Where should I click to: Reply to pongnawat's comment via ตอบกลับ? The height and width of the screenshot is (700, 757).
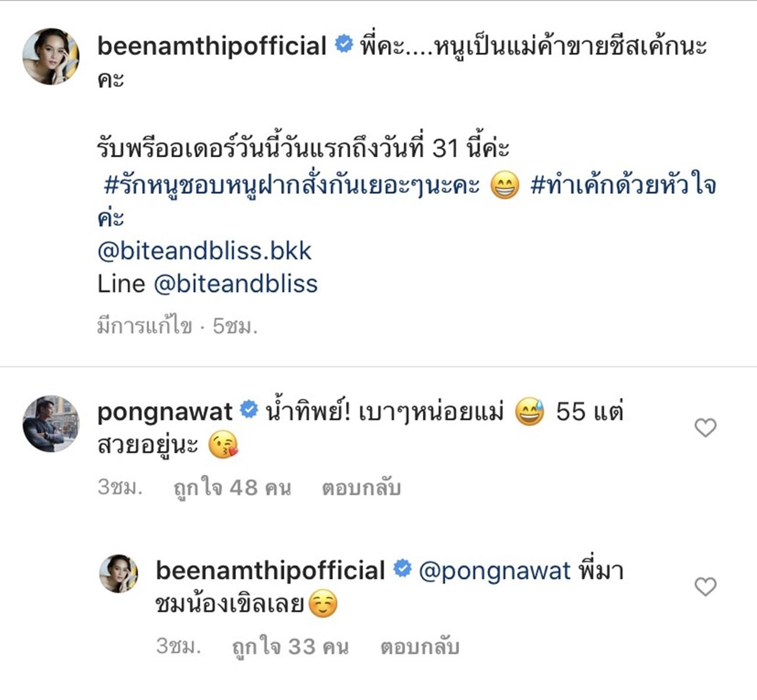click(361, 488)
